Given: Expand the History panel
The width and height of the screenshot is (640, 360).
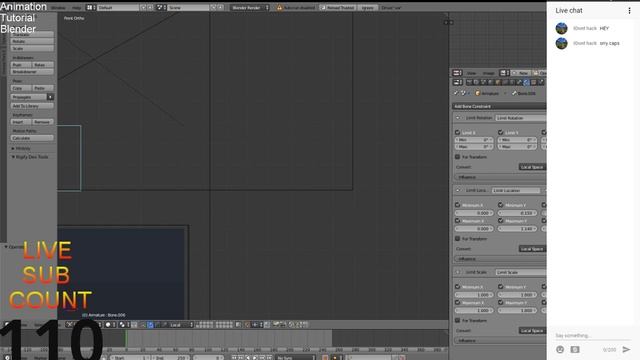Looking at the screenshot, I should [21, 149].
